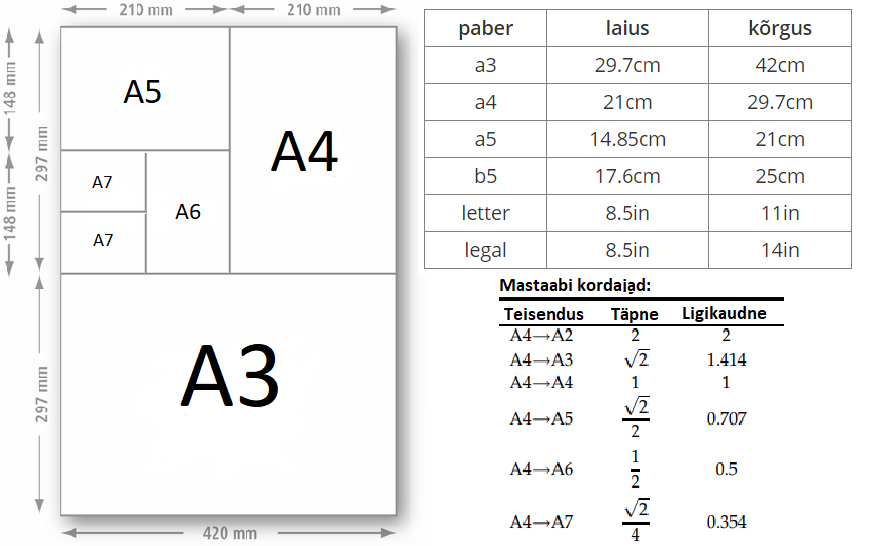Select the A6 rectangle in the diagram
This screenshot has height=546, width=871.
tap(188, 212)
